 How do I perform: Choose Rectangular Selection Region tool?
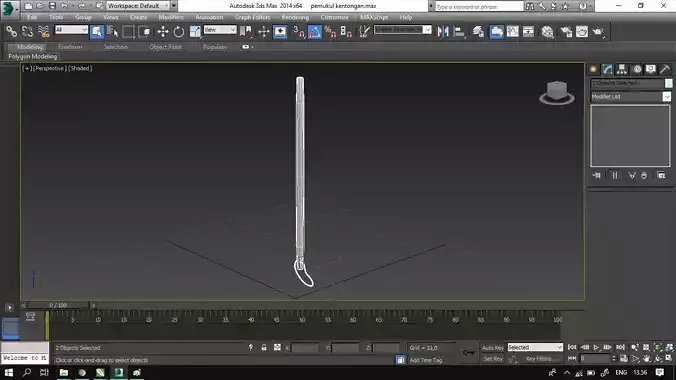pyautogui.click(x=128, y=31)
